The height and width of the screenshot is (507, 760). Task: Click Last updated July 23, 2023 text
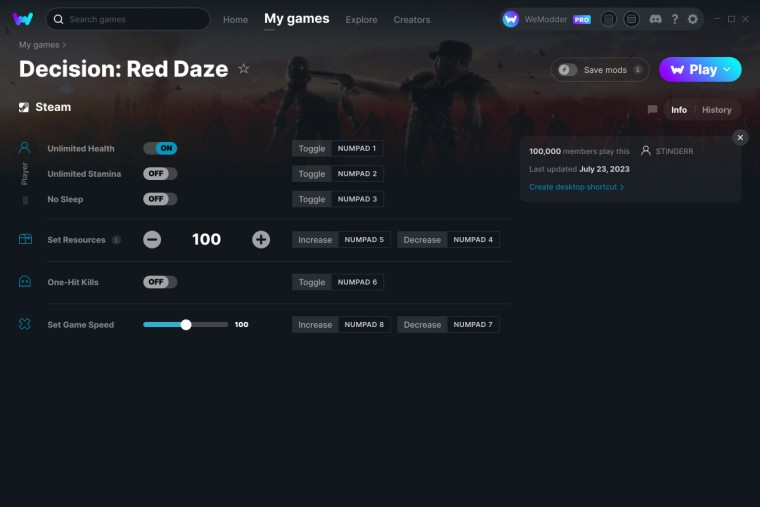click(579, 169)
